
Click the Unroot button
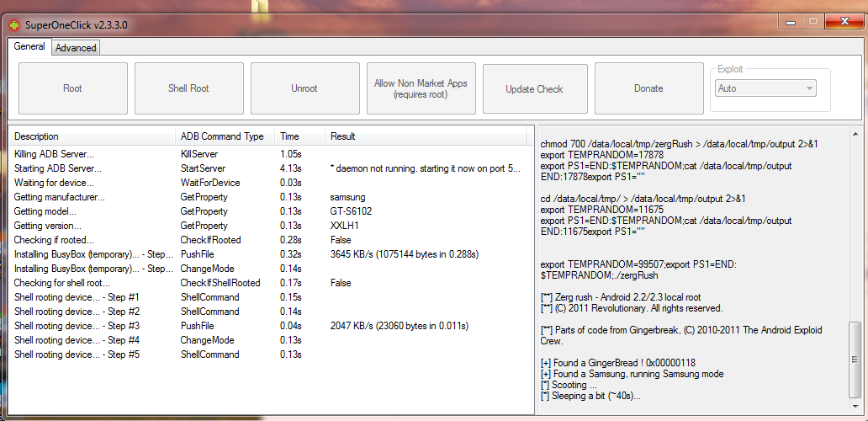[304, 88]
